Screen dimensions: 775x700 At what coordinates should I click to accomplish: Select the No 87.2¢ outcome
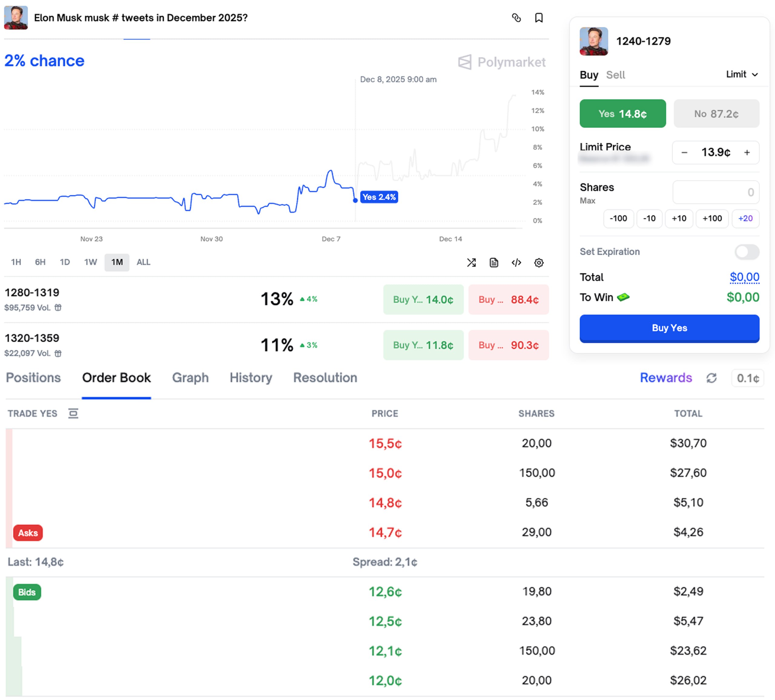(x=716, y=114)
